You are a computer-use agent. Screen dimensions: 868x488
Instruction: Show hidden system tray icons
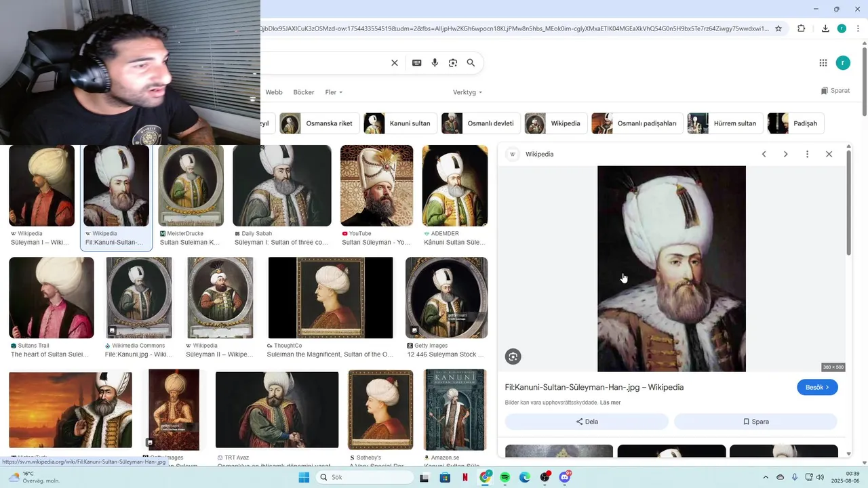766,477
